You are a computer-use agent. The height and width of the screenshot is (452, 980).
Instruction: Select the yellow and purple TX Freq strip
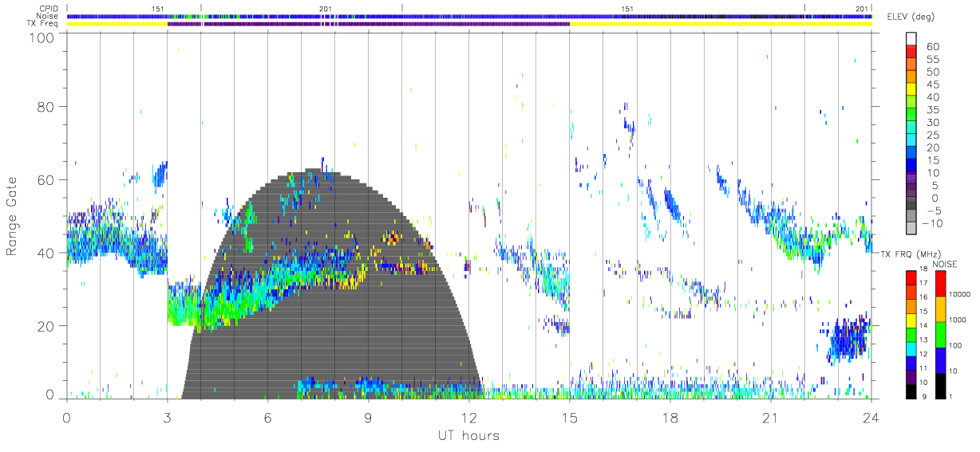tap(469, 24)
